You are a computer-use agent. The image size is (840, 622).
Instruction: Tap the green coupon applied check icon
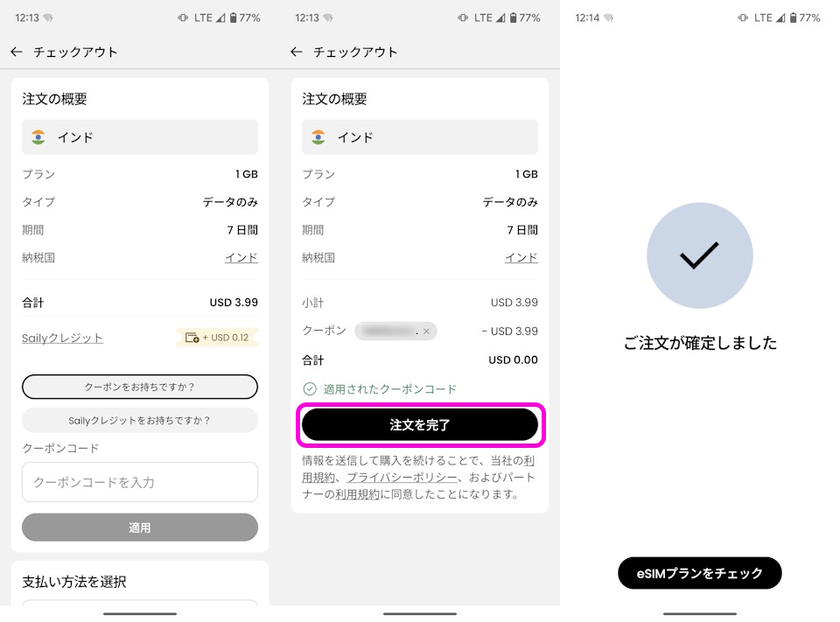click(309, 388)
